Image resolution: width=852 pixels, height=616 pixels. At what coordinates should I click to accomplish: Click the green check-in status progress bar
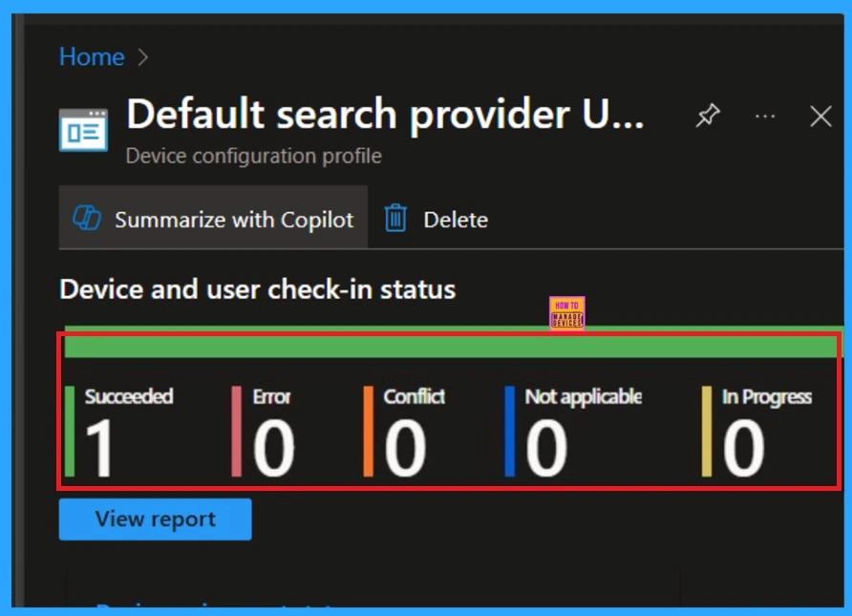(453, 342)
